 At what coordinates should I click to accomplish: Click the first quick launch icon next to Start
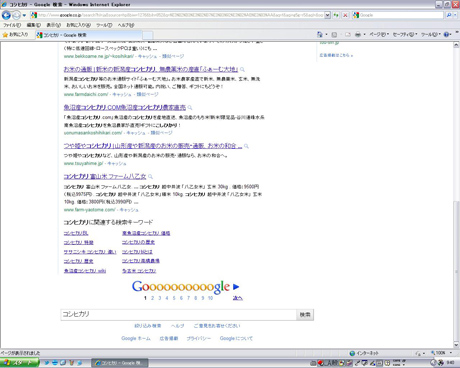[x=47, y=363]
